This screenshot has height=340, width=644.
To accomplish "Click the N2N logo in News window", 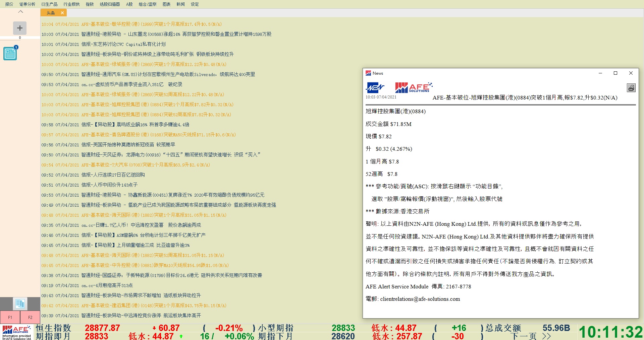I will (x=375, y=88).
